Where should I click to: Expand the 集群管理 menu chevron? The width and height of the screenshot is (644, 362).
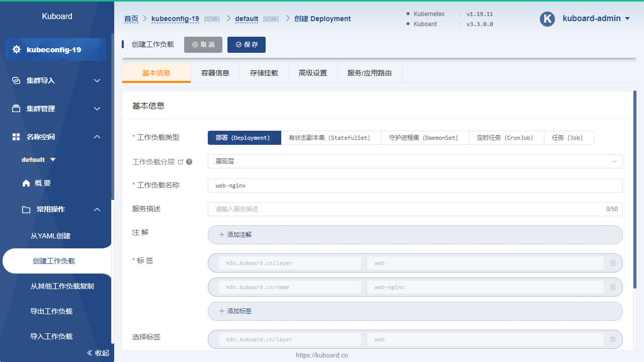coord(97,109)
